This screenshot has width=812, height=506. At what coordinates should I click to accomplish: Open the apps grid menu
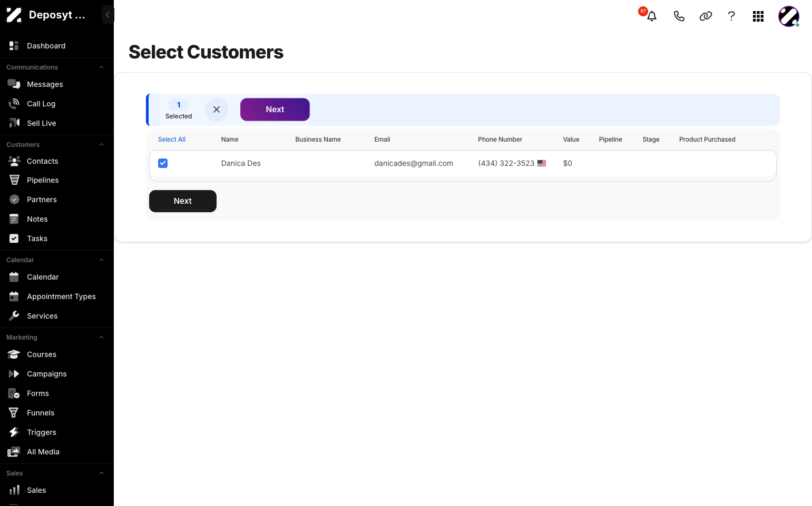coord(758,16)
